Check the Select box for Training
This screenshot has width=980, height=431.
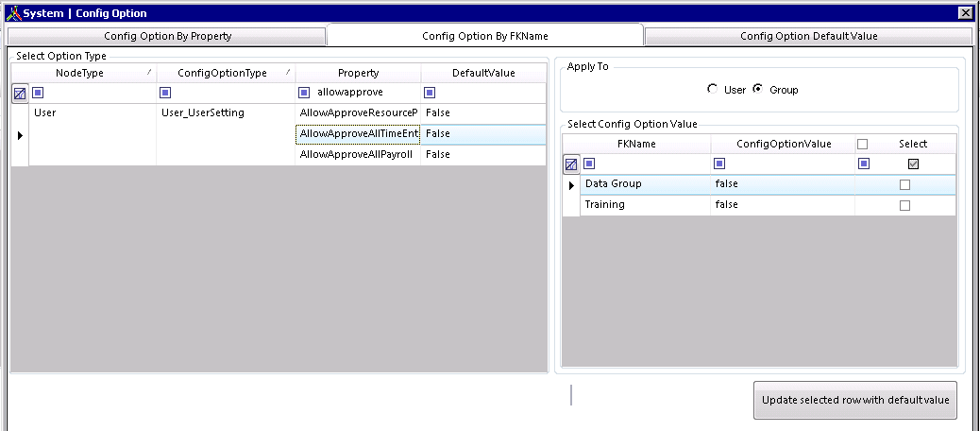[x=904, y=205]
